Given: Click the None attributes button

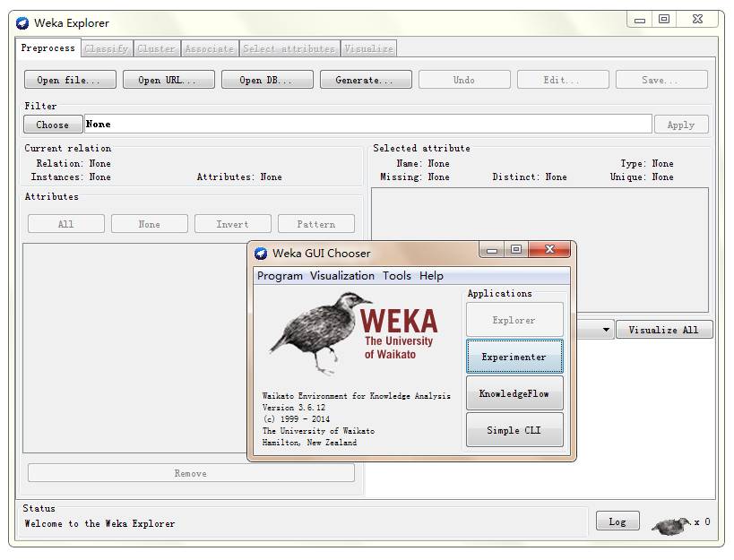Looking at the screenshot, I should pyautogui.click(x=150, y=224).
